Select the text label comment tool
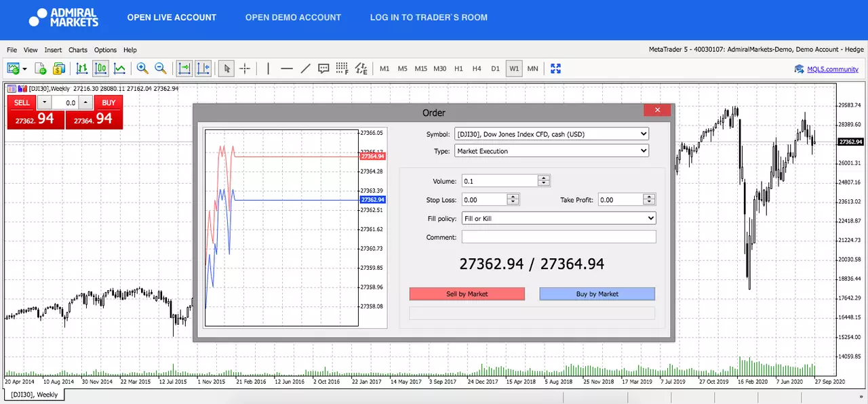 pos(323,68)
